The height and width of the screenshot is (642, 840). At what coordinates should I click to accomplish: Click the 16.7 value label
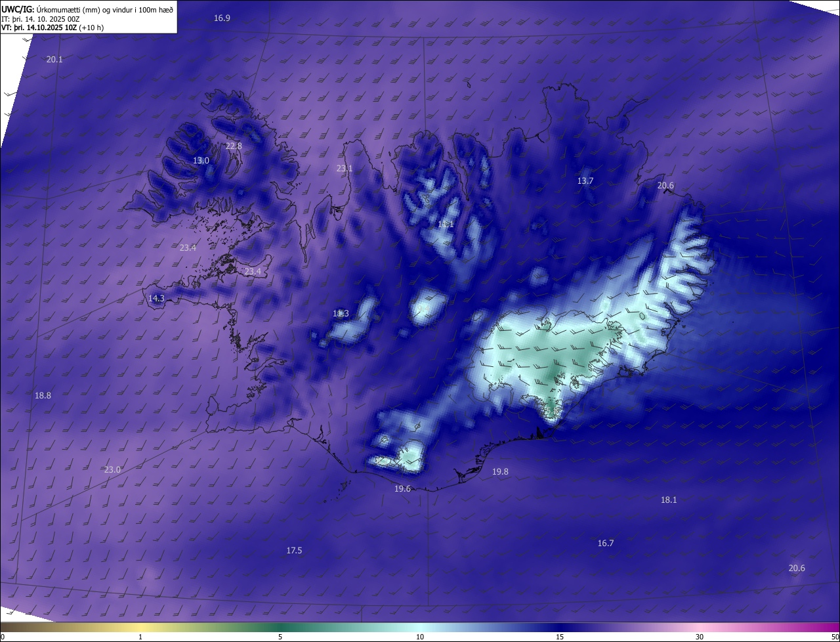(606, 543)
